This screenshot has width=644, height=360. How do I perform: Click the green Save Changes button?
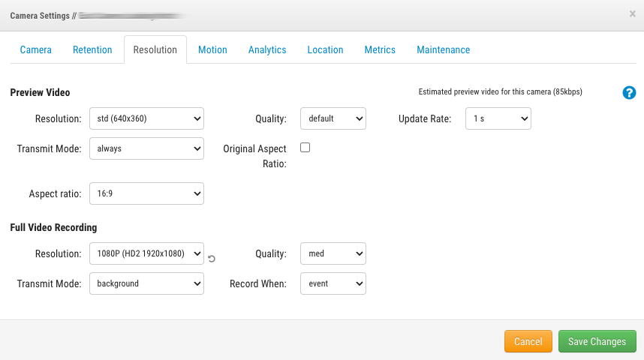coord(597,341)
